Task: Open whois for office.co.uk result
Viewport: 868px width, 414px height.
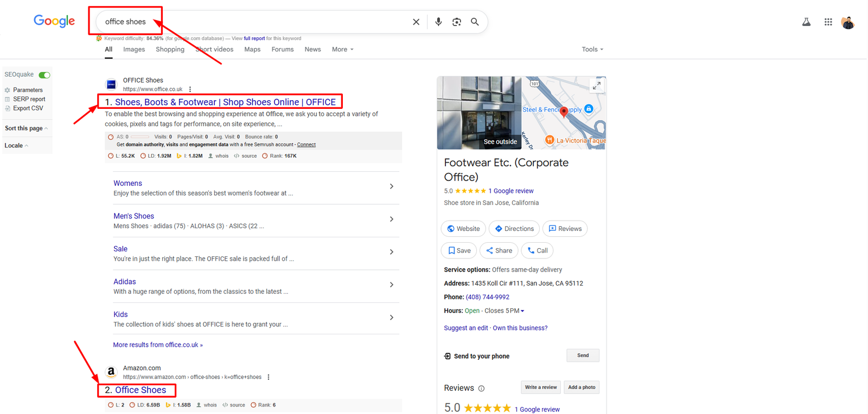Action: pyautogui.click(x=219, y=156)
